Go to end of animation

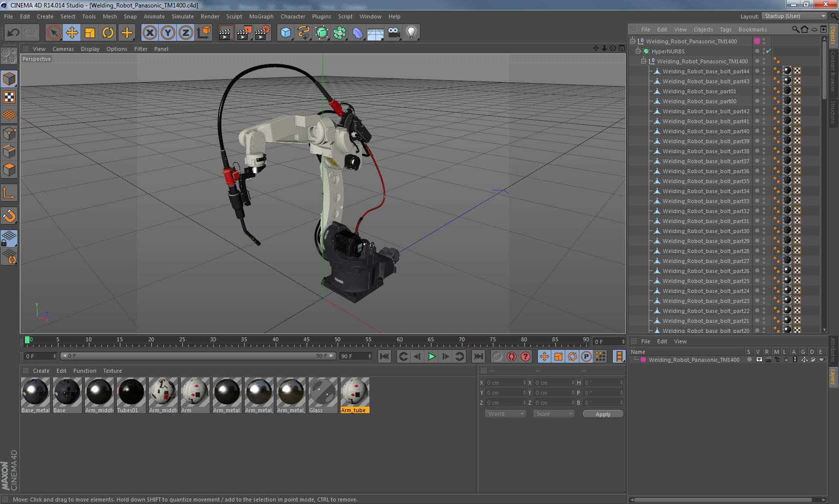(x=478, y=356)
